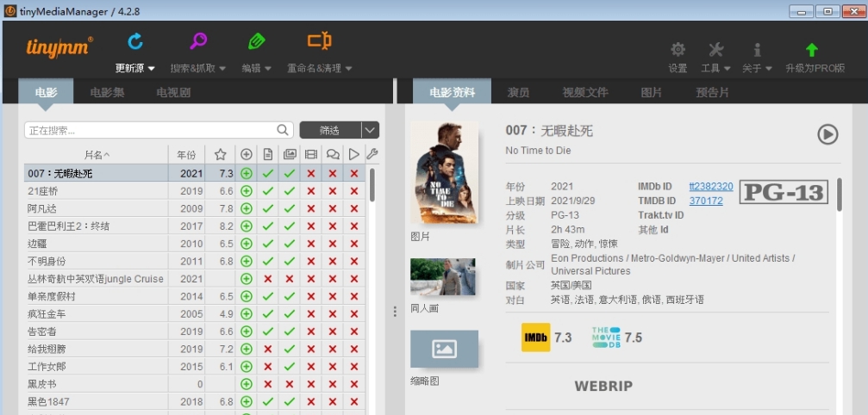This screenshot has height=415, width=868.
Task: Click trailer X for 疯狂金车 row
Action: pos(311,314)
